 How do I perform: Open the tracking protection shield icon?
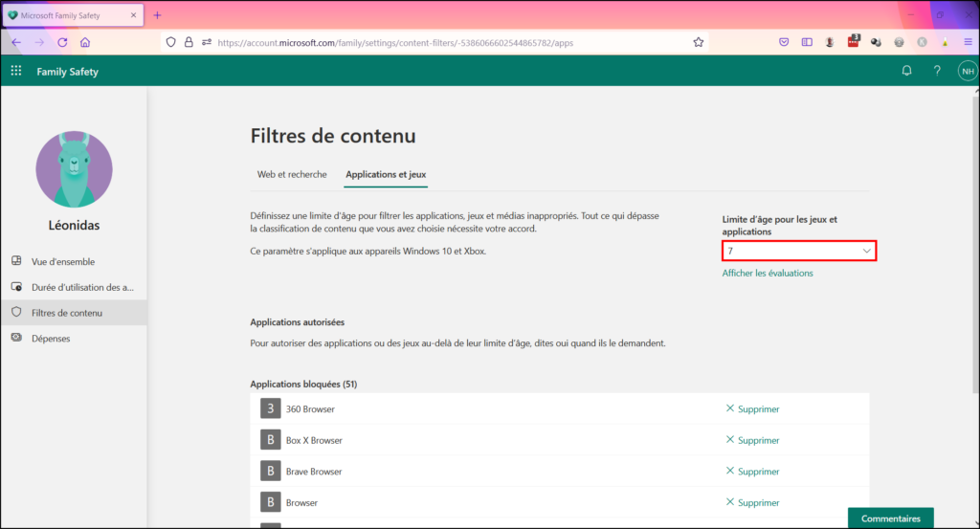pyautogui.click(x=170, y=42)
